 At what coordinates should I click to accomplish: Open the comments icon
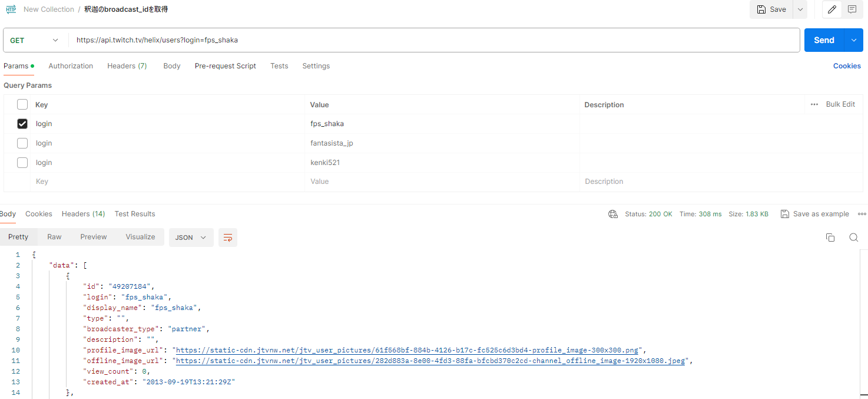click(x=852, y=9)
